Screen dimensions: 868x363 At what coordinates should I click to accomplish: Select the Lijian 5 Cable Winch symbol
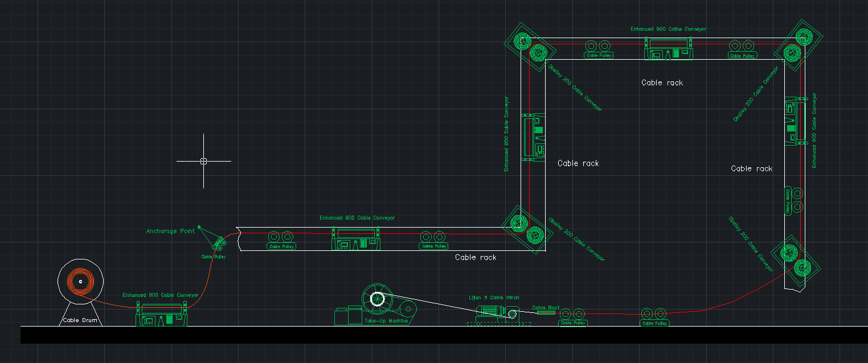point(497,312)
